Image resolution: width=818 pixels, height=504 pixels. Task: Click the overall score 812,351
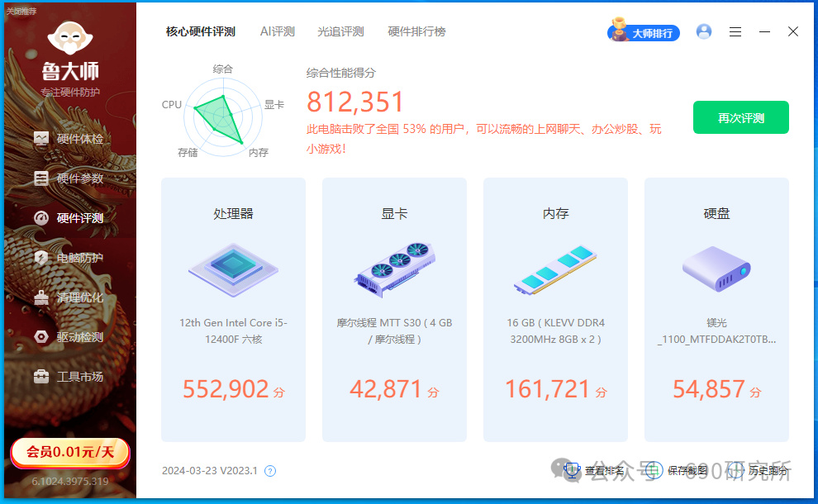tap(355, 102)
